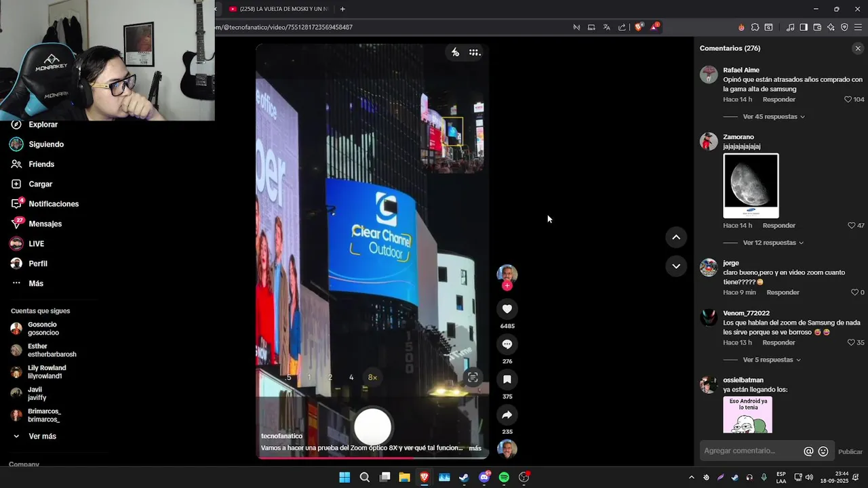Go to the next video with the down arrow
This screenshot has height=488, width=868.
click(676, 266)
